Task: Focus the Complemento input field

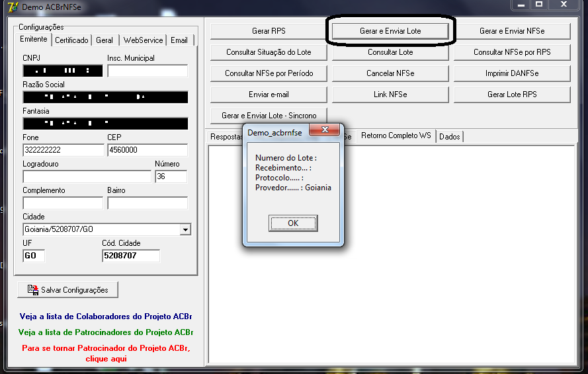Action: (x=63, y=203)
